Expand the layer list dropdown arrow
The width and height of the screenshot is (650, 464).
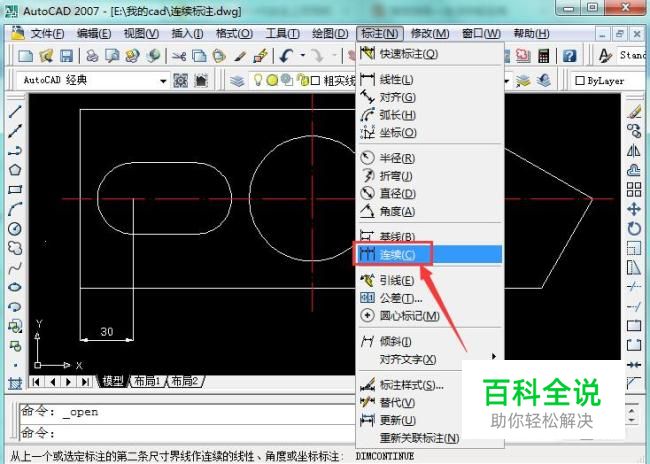pos(507,81)
